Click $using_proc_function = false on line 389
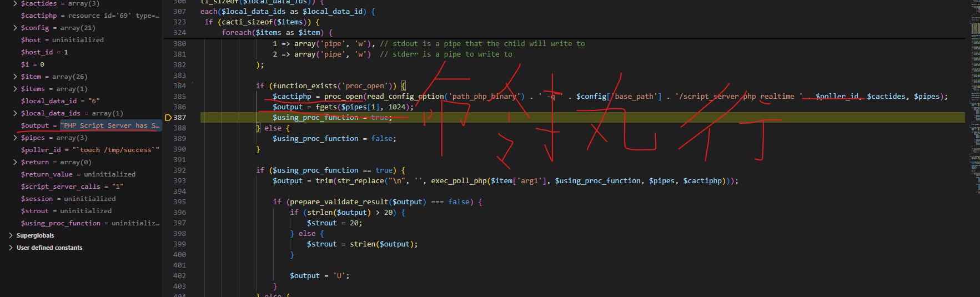 coord(334,139)
